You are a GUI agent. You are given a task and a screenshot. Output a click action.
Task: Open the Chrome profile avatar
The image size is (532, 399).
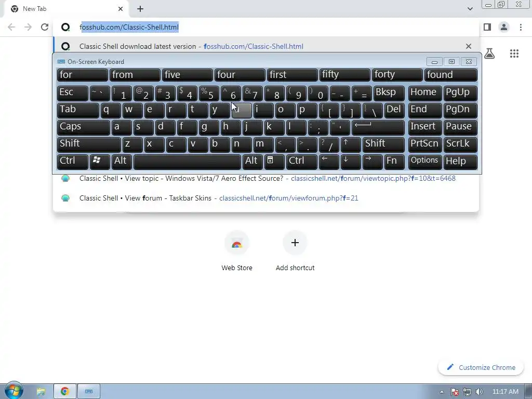click(504, 27)
